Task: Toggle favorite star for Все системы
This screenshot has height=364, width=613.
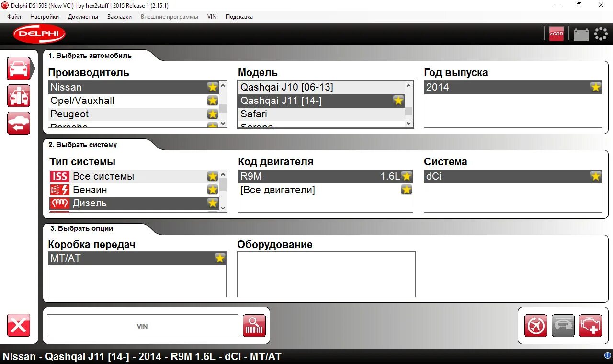Action: click(213, 176)
